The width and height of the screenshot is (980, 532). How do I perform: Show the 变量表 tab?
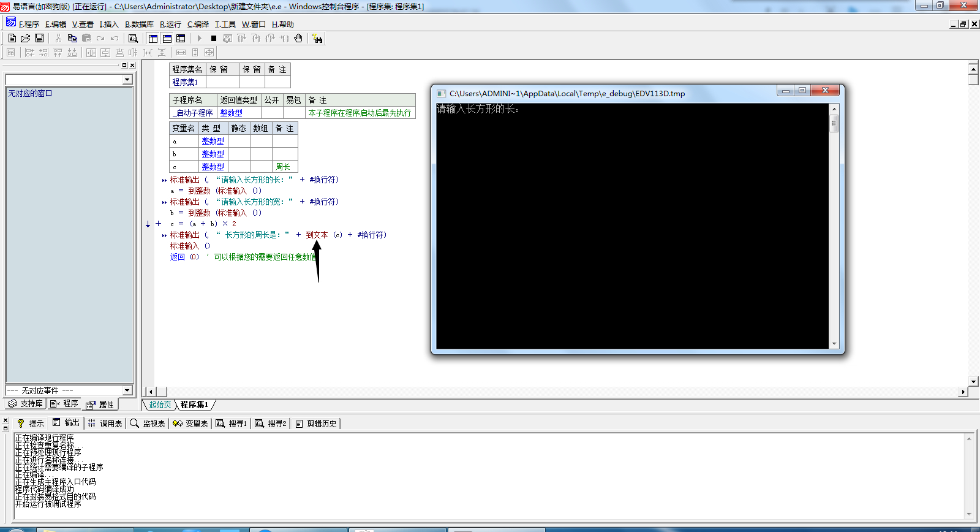pos(190,424)
